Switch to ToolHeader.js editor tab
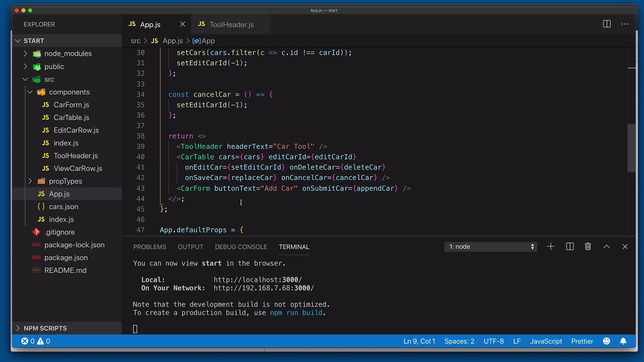The image size is (644, 362). point(231,24)
